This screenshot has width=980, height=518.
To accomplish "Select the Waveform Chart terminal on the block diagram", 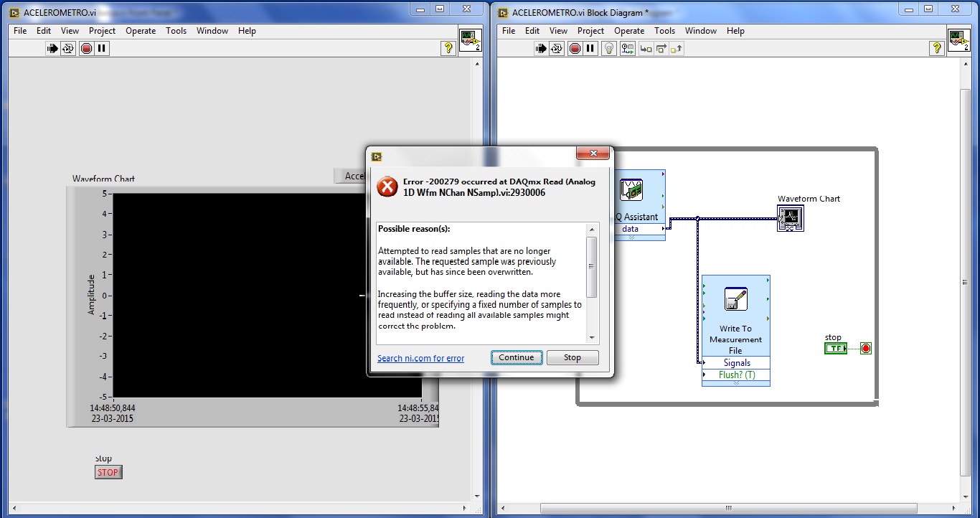I will [790, 218].
